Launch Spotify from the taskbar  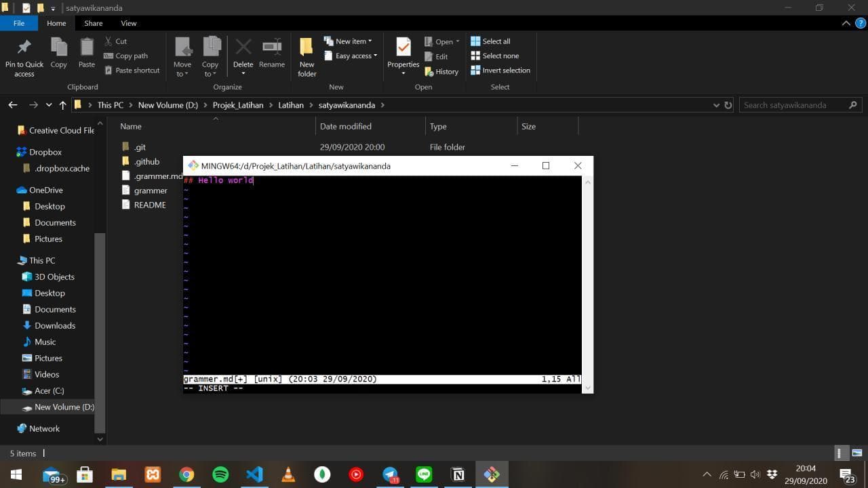pos(220,474)
